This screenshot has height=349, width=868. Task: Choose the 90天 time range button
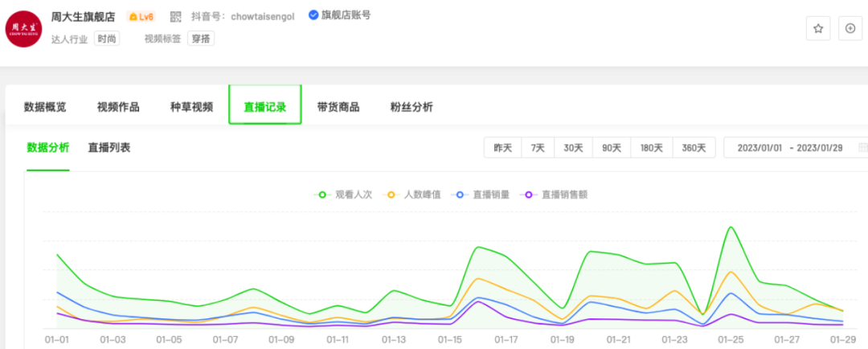(x=612, y=148)
